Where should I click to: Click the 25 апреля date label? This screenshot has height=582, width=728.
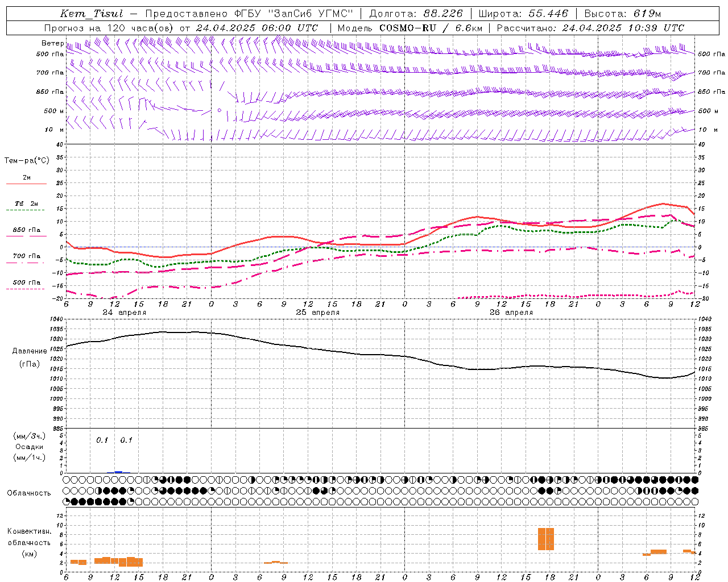click(x=317, y=313)
